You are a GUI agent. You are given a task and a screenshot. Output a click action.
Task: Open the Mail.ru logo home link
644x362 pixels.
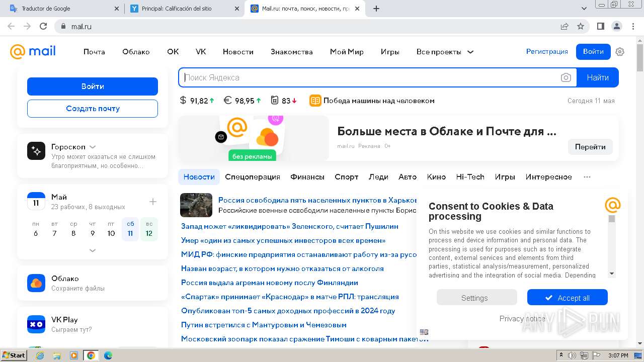point(33,51)
